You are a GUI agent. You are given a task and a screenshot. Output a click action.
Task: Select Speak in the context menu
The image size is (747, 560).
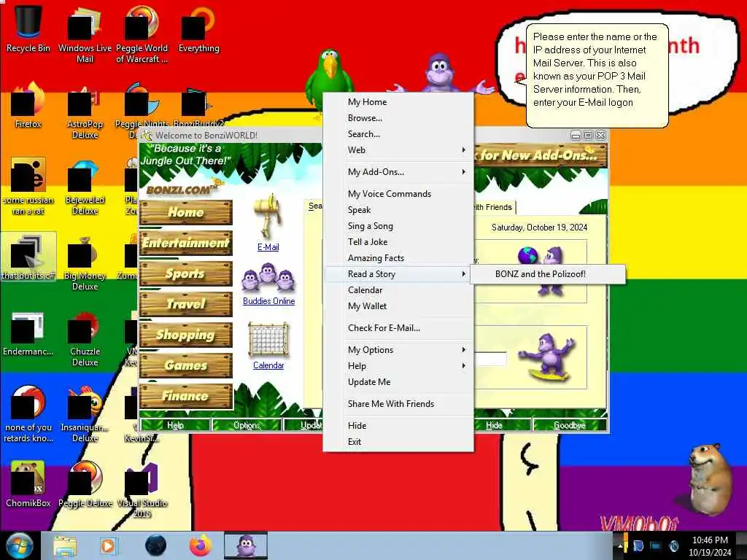(x=399, y=210)
